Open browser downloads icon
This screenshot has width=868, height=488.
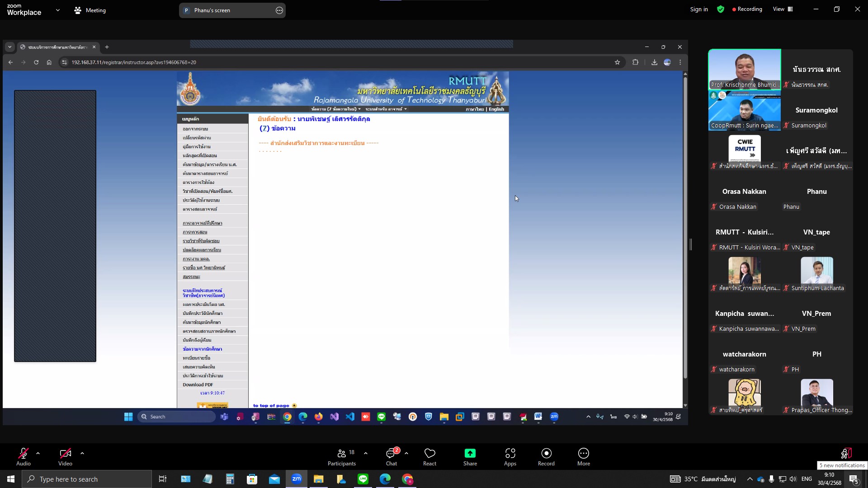tap(654, 62)
